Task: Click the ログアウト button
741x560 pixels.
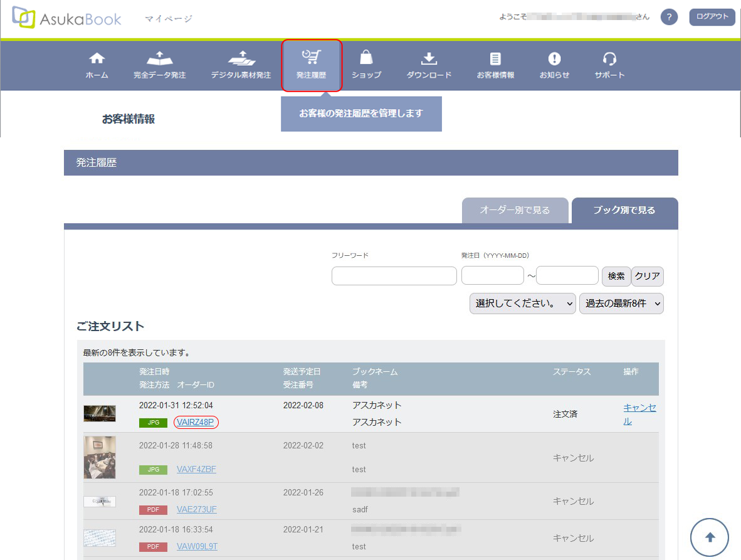Action: pos(712,17)
